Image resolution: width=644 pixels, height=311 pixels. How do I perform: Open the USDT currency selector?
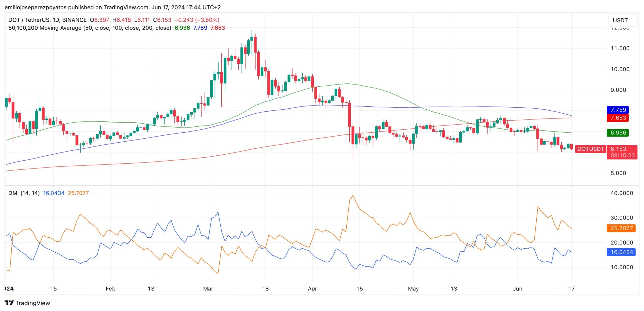click(x=623, y=20)
